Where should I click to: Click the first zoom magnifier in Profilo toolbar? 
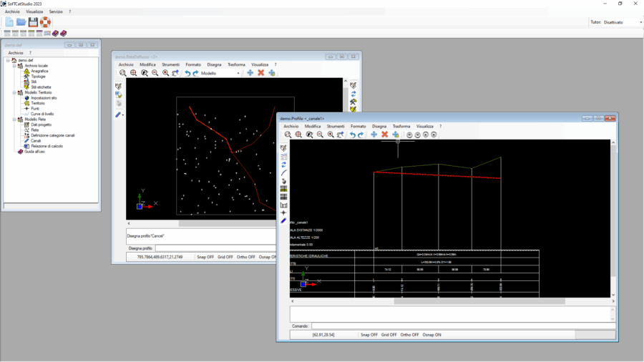point(288,134)
